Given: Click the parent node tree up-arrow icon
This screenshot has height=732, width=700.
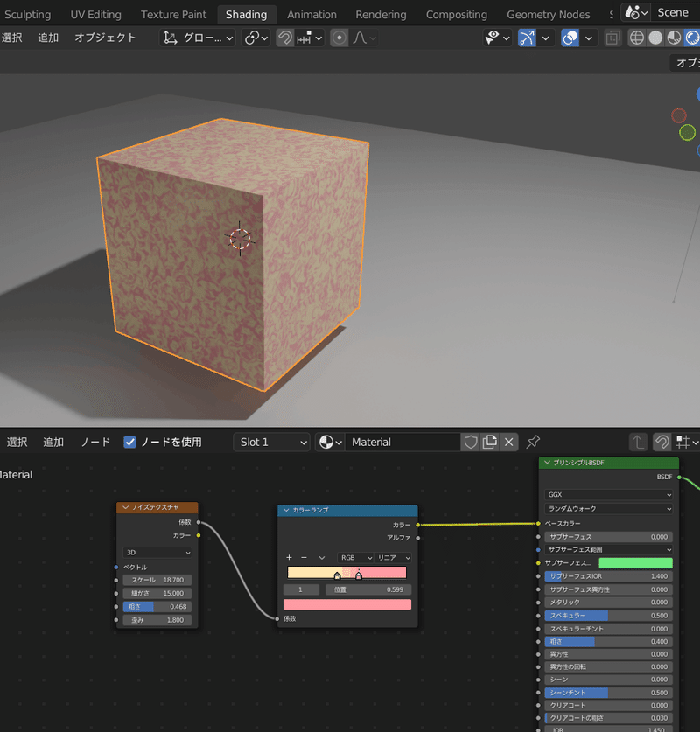Looking at the screenshot, I should pos(638,443).
